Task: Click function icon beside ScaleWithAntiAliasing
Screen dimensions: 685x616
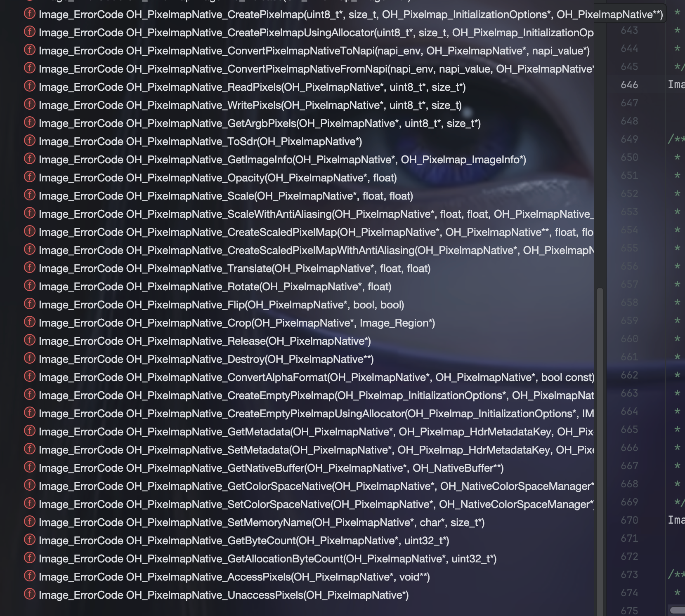Action: (30, 213)
